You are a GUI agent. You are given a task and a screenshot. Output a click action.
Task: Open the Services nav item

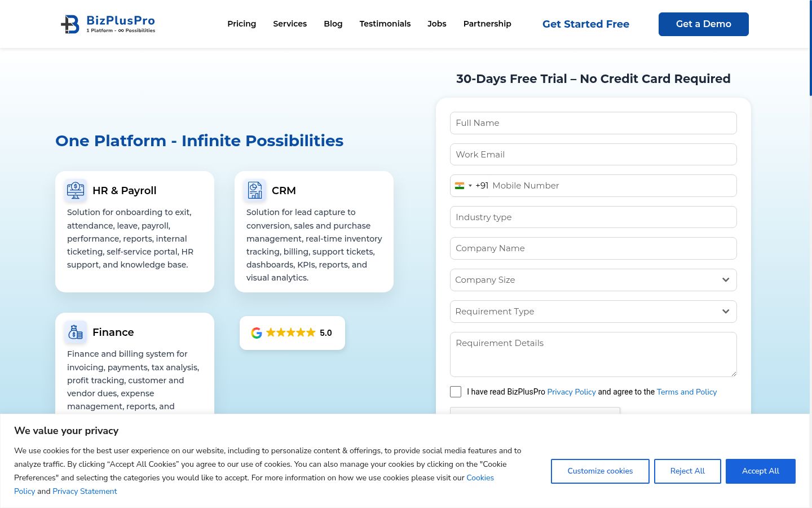pos(290,24)
